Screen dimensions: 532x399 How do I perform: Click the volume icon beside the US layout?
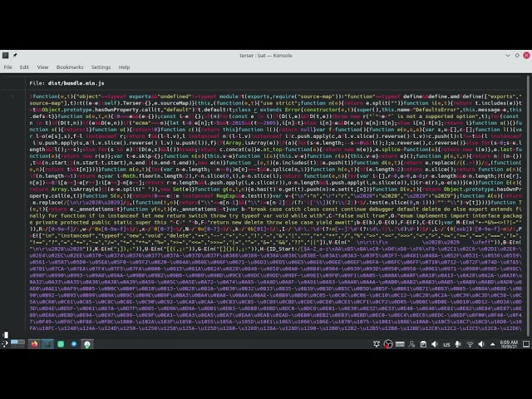click(435, 344)
